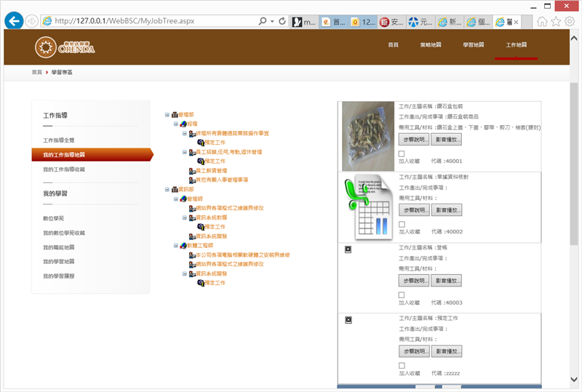Click 步驟說明 button for 鑽石盒包裝
The image size is (582, 392).
[x=415, y=138]
